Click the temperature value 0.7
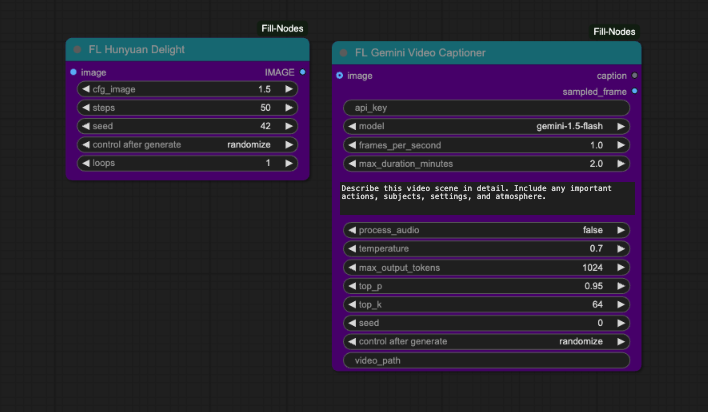Screen dimensions: 708x412 pos(596,248)
